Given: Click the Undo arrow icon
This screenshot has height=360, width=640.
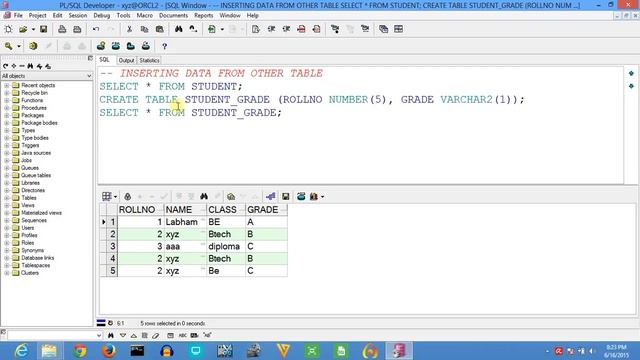Looking at the screenshot, I should [x=96, y=29].
